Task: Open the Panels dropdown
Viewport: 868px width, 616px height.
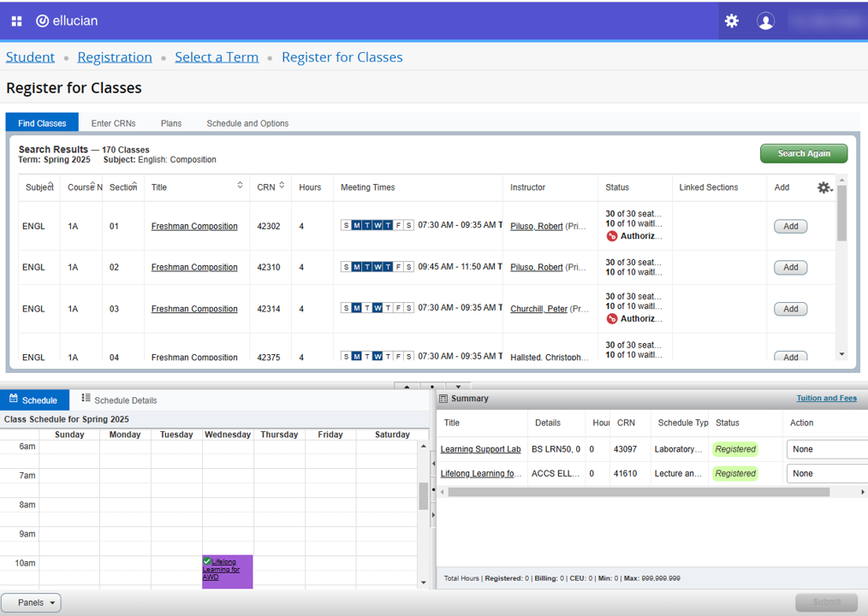Action: tap(31, 602)
